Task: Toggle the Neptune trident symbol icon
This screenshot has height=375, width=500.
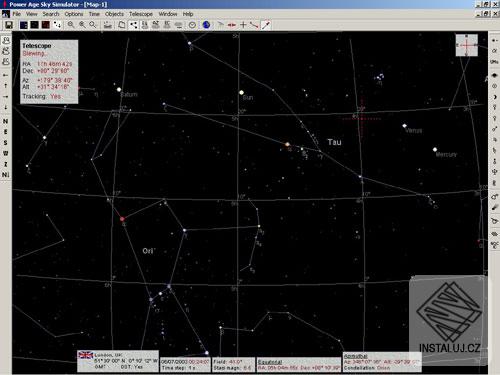Action: (494, 172)
